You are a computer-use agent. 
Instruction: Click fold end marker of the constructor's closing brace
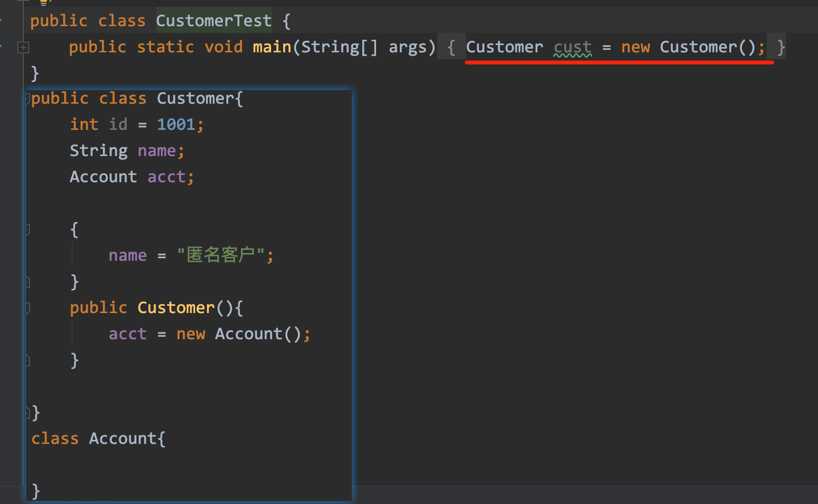[x=28, y=361]
